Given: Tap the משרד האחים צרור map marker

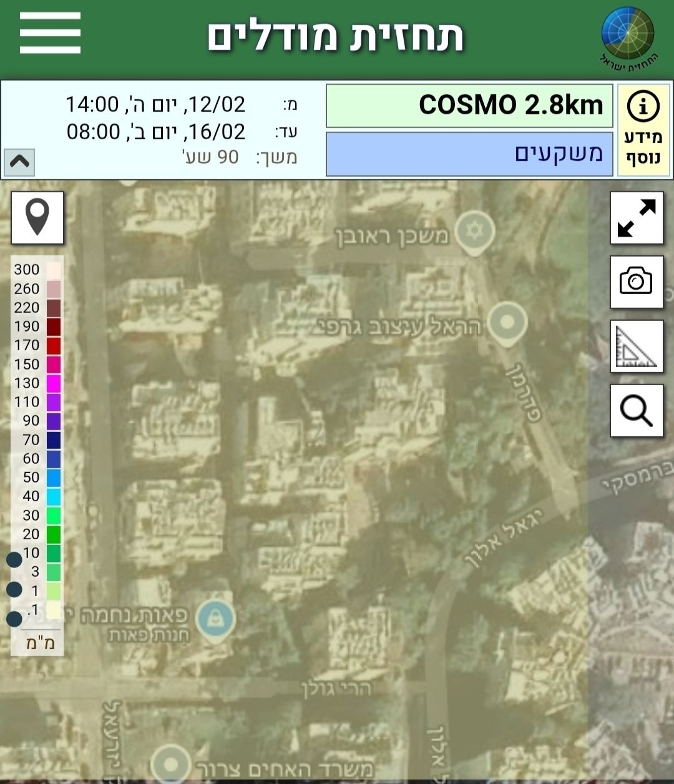Looking at the screenshot, I should coord(170,764).
